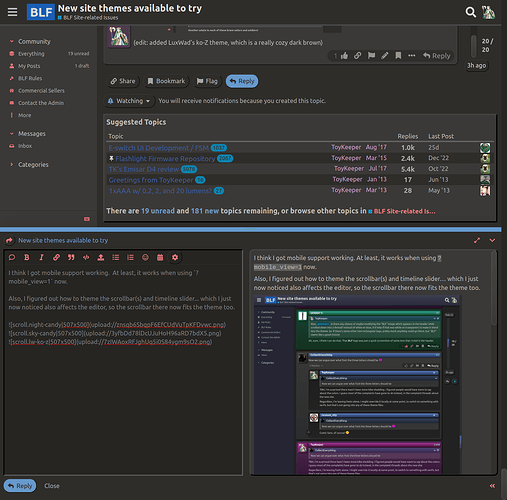
Task: Open Greetings from ToyKeeper topic
Action: click(x=151, y=180)
